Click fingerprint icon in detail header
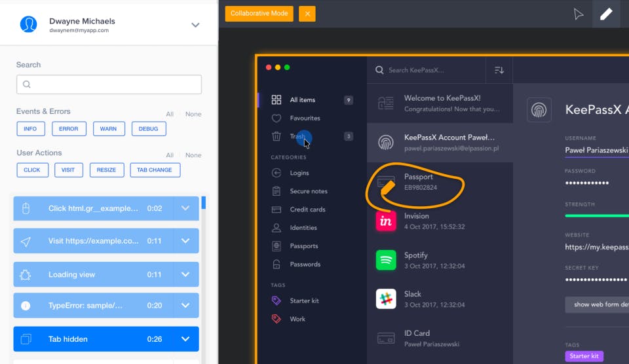Viewport: 629px width, 364px height. pyautogui.click(x=539, y=110)
